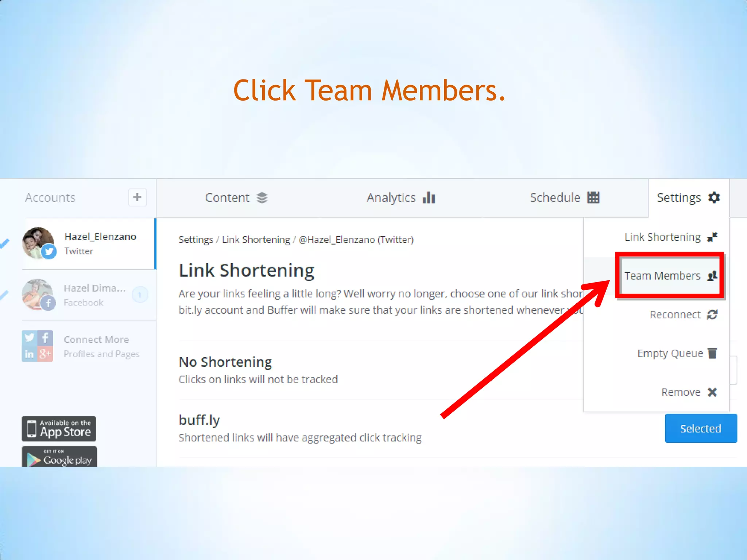Click 'Clicks on links will not be tracked'

pos(258,380)
